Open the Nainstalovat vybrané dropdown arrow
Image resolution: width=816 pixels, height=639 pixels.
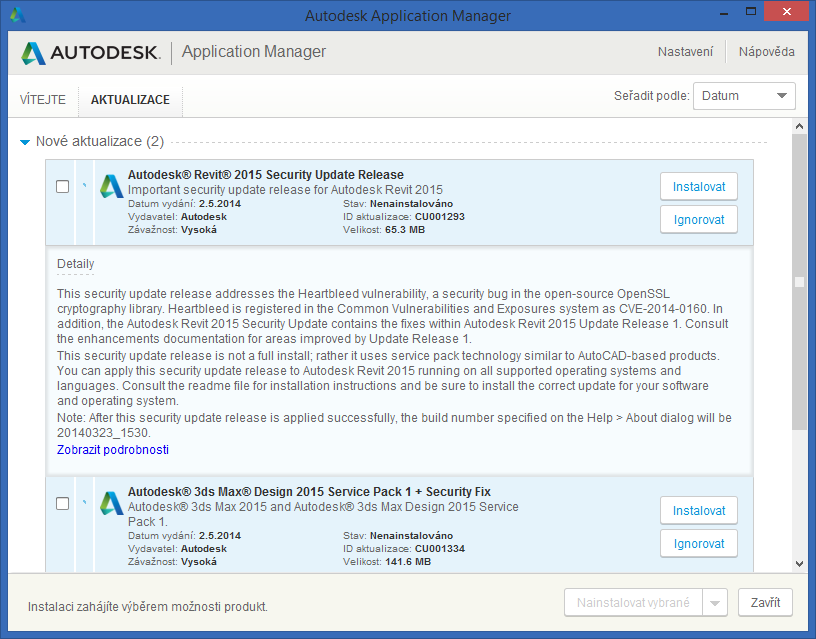coord(715,603)
